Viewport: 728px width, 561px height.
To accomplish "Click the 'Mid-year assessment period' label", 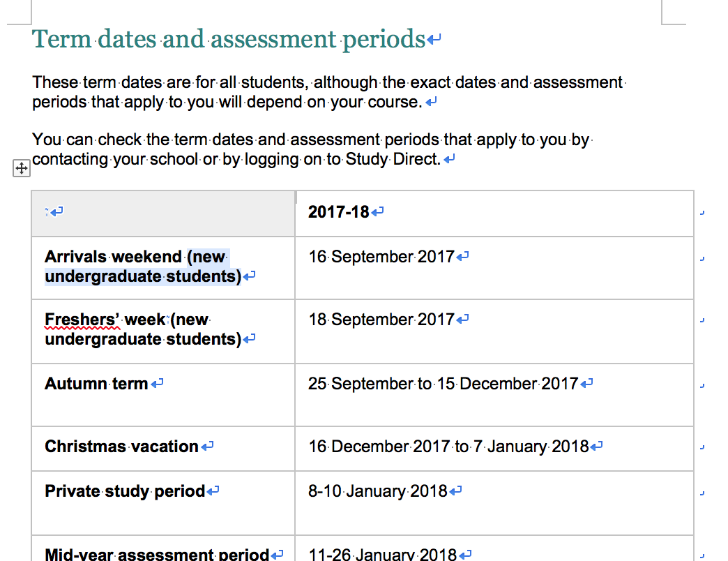I will 157,554.
